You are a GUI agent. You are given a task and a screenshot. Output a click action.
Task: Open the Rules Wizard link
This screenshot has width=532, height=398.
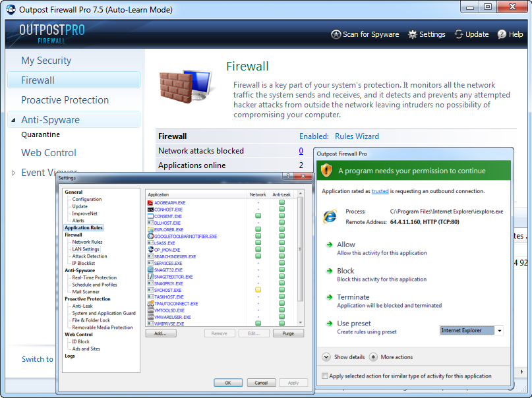pos(357,136)
